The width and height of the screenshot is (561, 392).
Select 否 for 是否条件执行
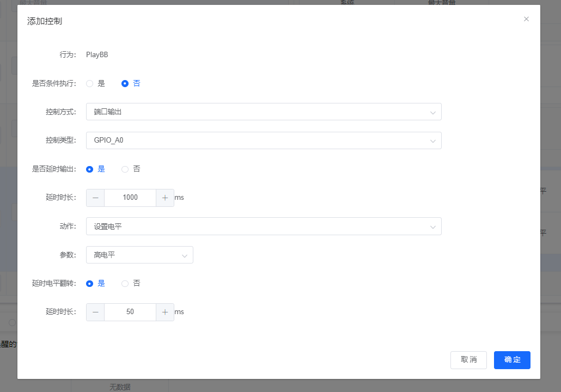tap(125, 84)
